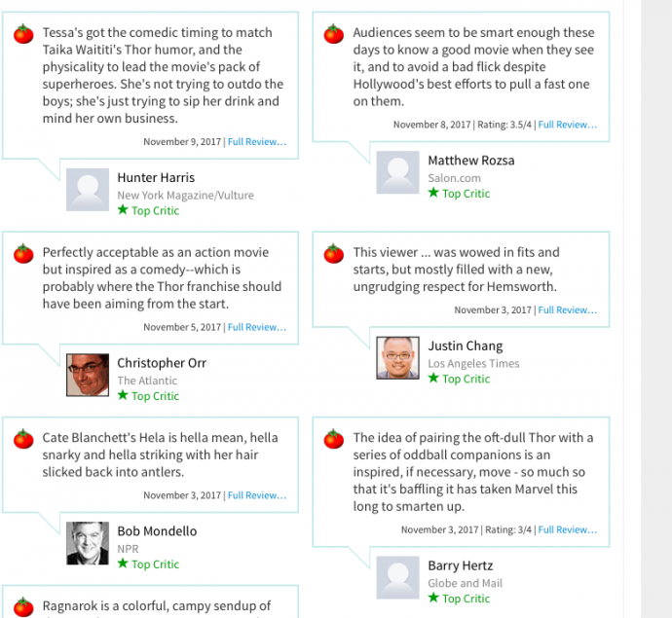Click Barry Hertz's placeholder avatar
Image resolution: width=672 pixels, height=618 pixels.
(397, 578)
